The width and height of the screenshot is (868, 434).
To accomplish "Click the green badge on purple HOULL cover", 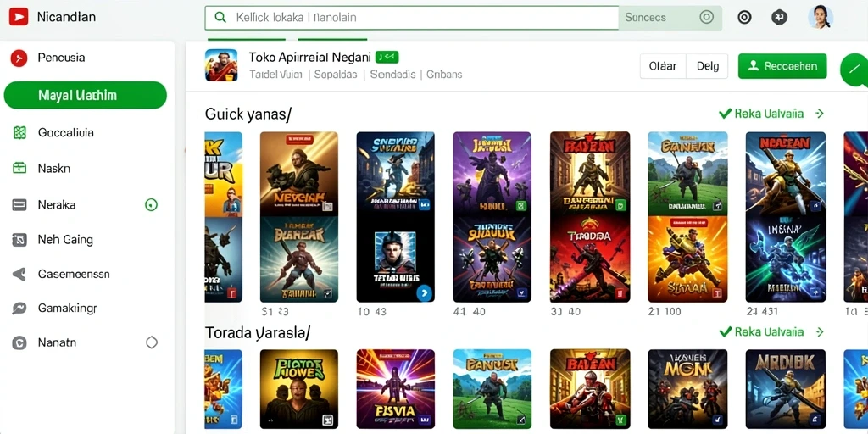I will (521, 206).
